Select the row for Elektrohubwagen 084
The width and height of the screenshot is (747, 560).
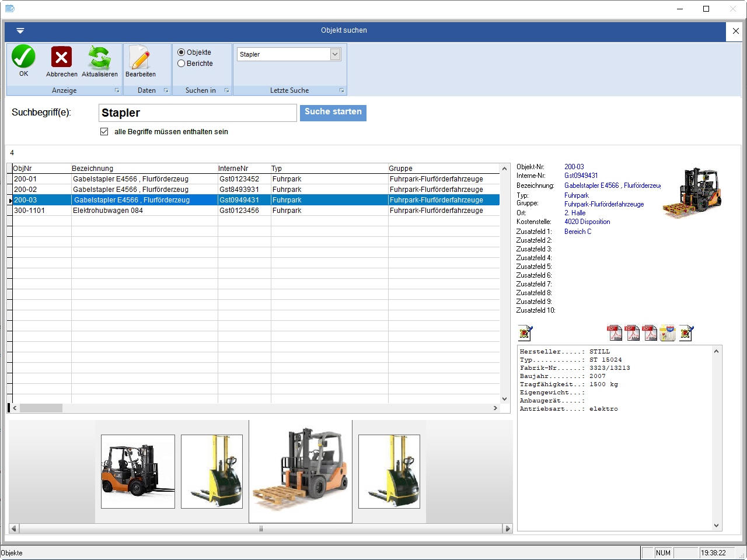point(108,211)
